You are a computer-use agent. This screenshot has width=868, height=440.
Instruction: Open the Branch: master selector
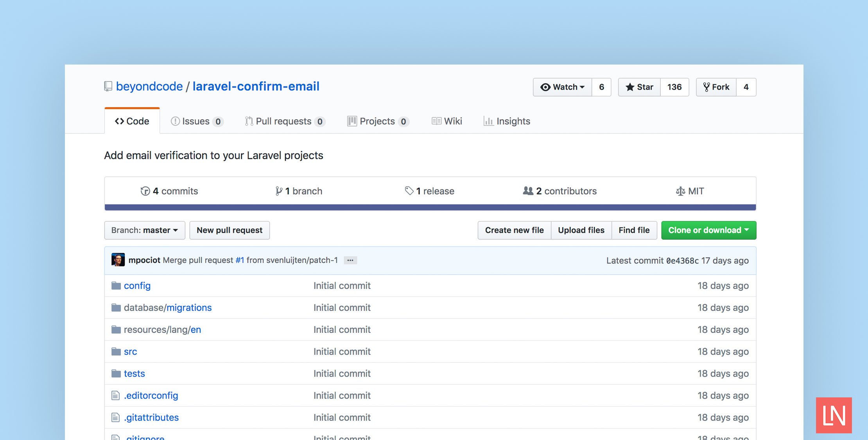point(144,230)
